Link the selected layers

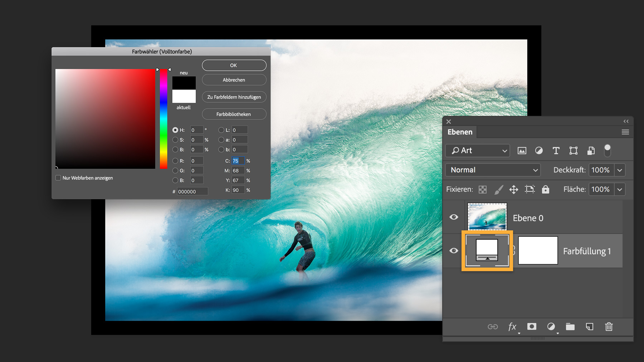493,327
